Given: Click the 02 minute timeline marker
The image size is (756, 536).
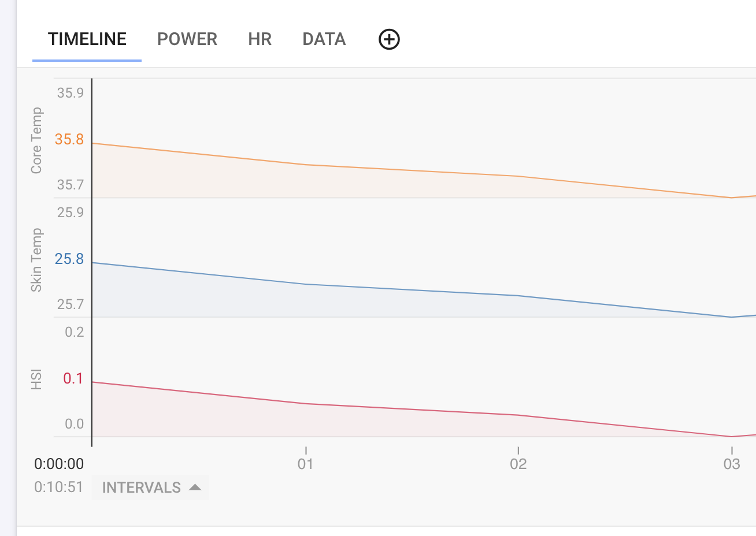Looking at the screenshot, I should point(518,464).
